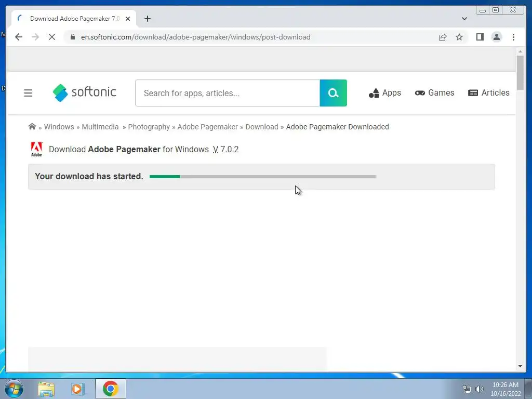
Task: Follow the Download breadcrumb link
Action: (262, 127)
